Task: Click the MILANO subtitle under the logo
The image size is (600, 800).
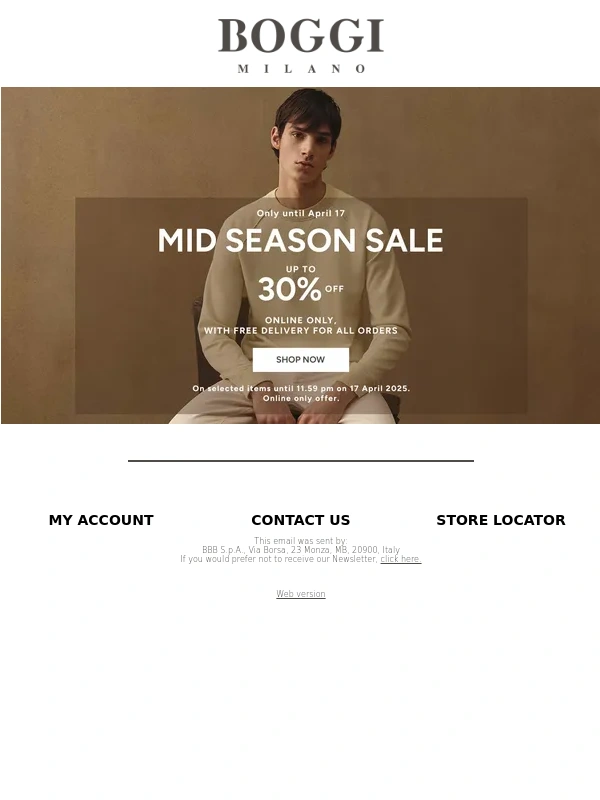Action: (x=301, y=68)
